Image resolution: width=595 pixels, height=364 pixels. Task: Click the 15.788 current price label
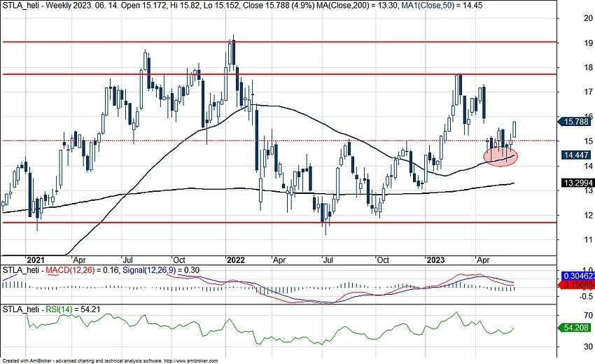click(x=575, y=122)
